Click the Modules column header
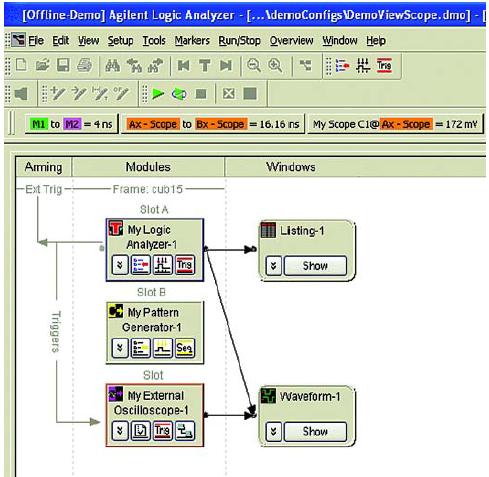Screen dimensions: 489x477 click(148, 167)
